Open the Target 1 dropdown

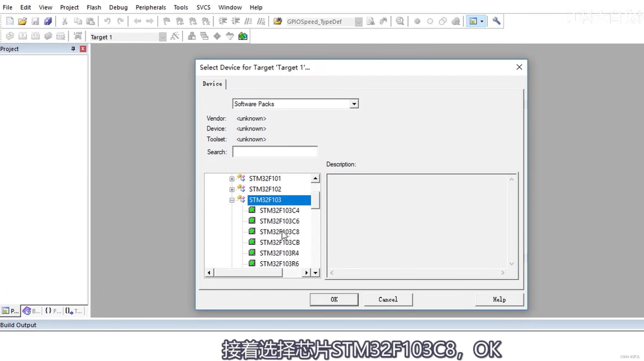[x=162, y=37]
